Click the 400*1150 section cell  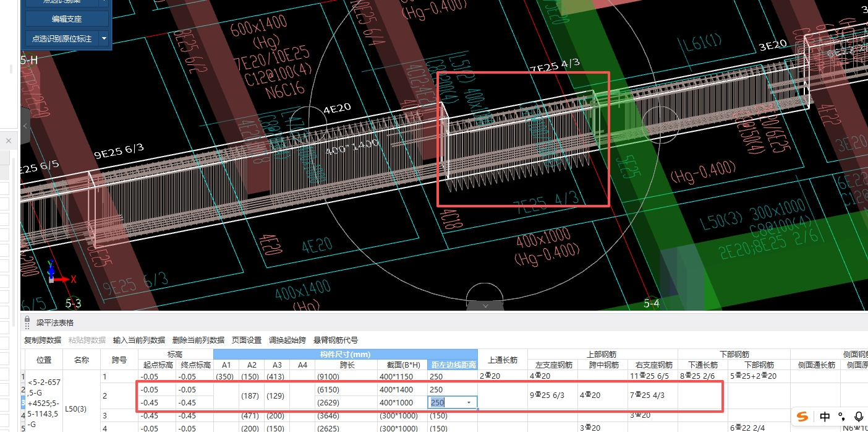[402, 376]
